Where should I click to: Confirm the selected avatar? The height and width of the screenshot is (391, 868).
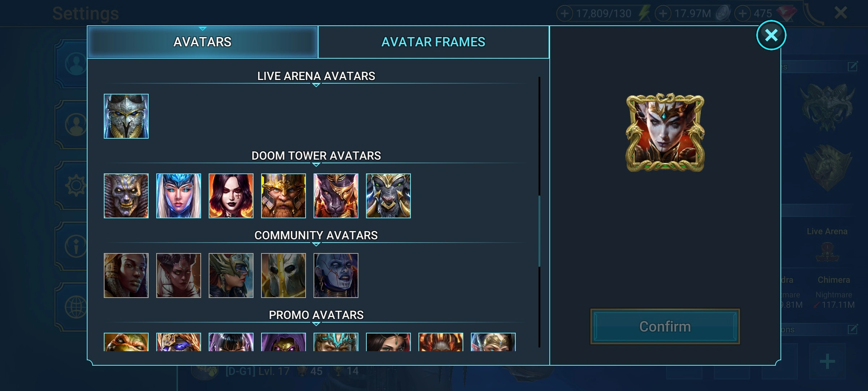coord(665,327)
